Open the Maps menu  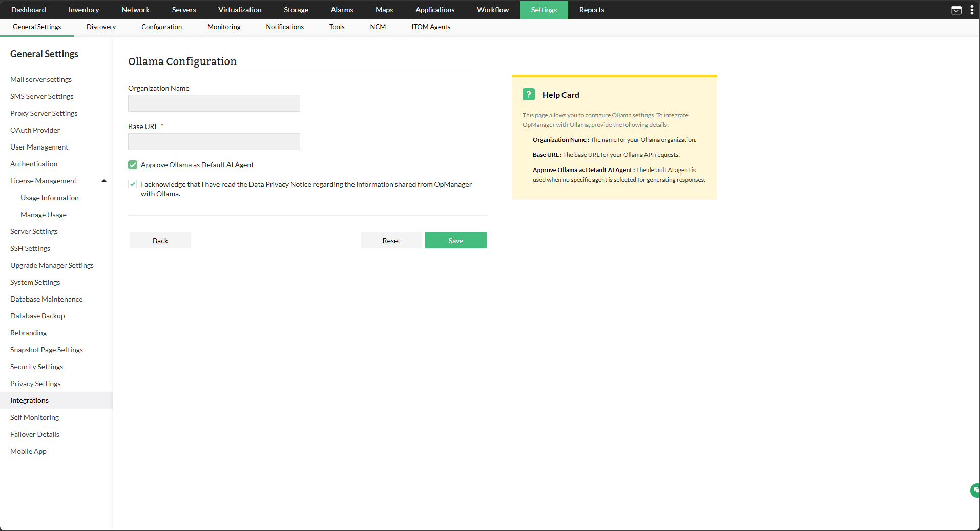pyautogui.click(x=384, y=10)
